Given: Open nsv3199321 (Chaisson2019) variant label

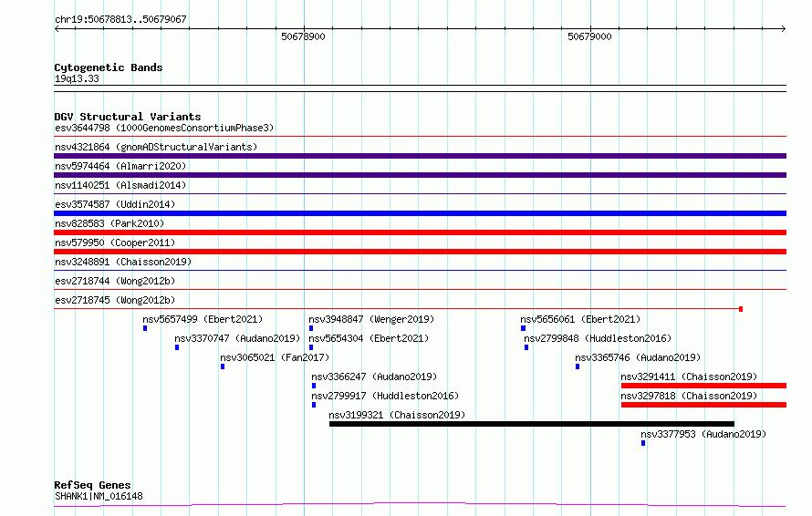Looking at the screenshot, I should pyautogui.click(x=397, y=415).
